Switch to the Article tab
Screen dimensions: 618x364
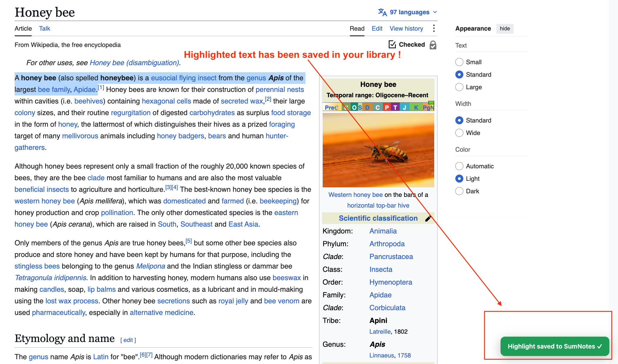[23, 29]
